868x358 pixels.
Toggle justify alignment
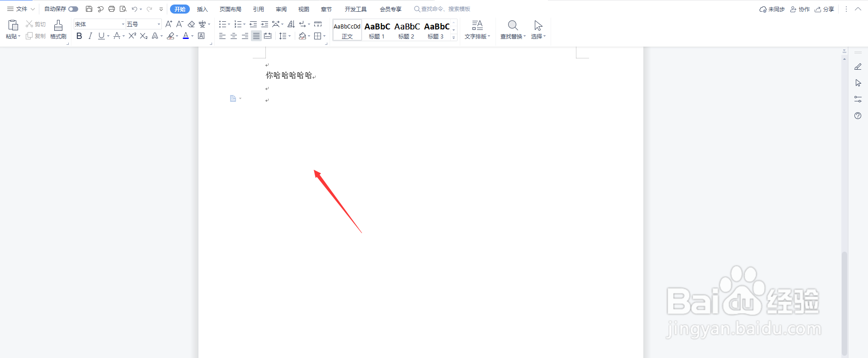click(x=256, y=36)
